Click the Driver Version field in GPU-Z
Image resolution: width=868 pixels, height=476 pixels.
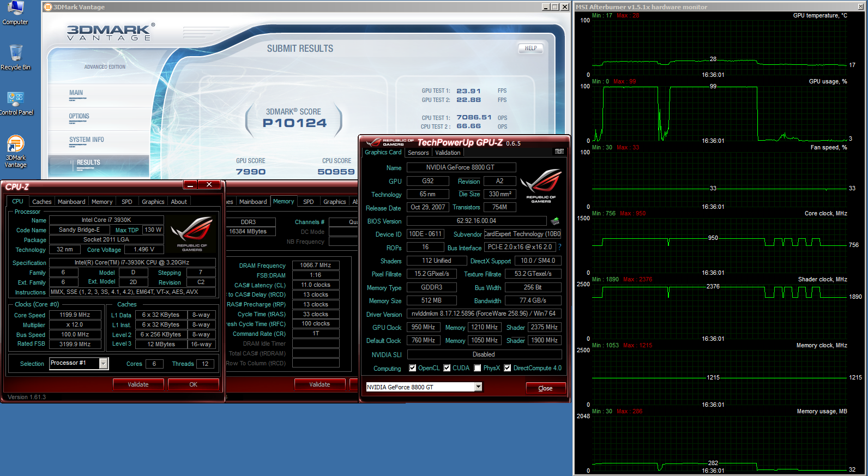point(484,314)
